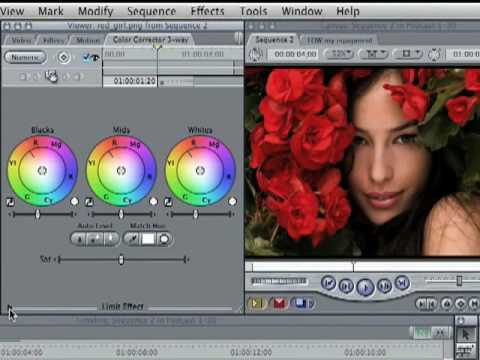Expand the Limit Effect disclosure triangle

[9, 306]
